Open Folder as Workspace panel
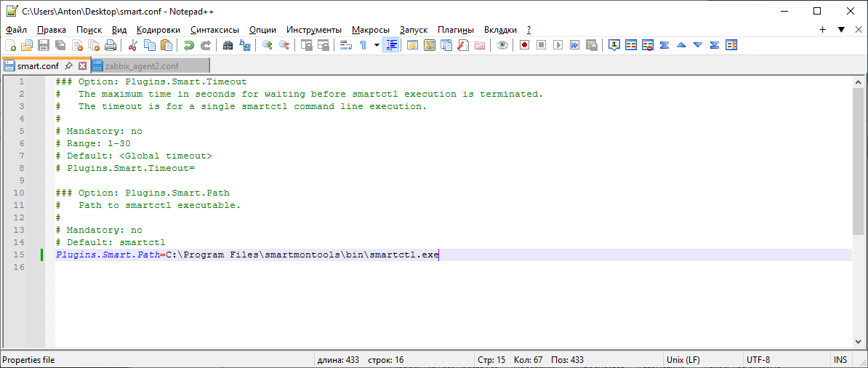Image resolution: width=868 pixels, height=368 pixels. [479, 45]
